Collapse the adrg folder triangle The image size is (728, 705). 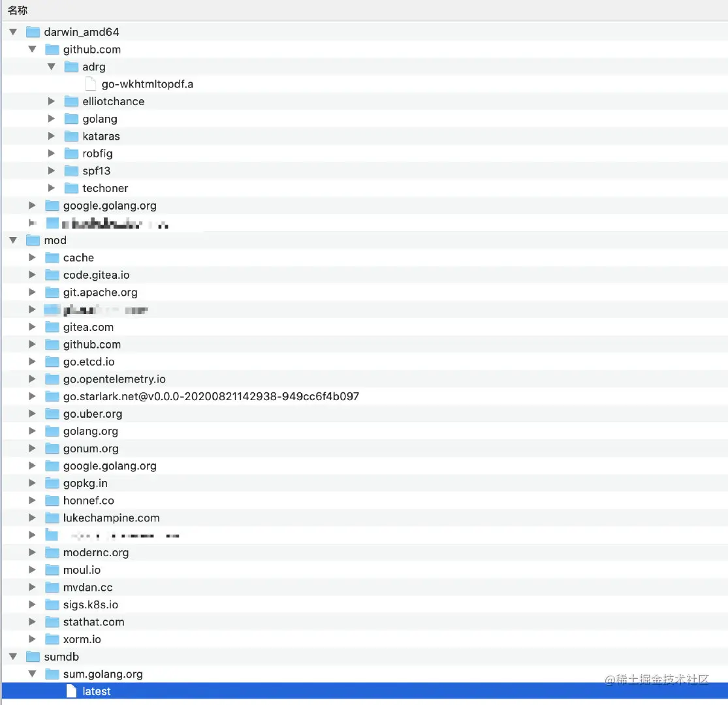click(52, 67)
